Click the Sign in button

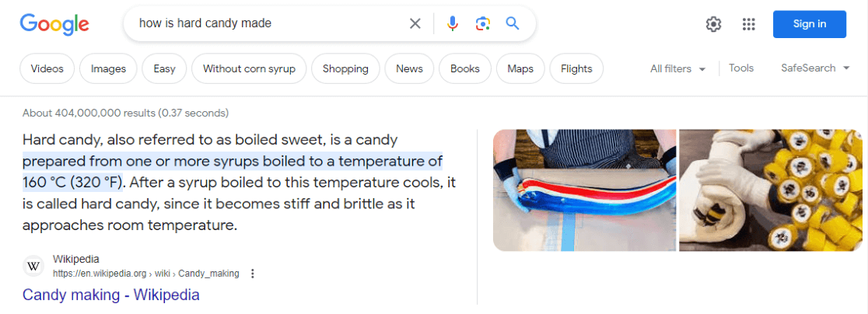809,24
